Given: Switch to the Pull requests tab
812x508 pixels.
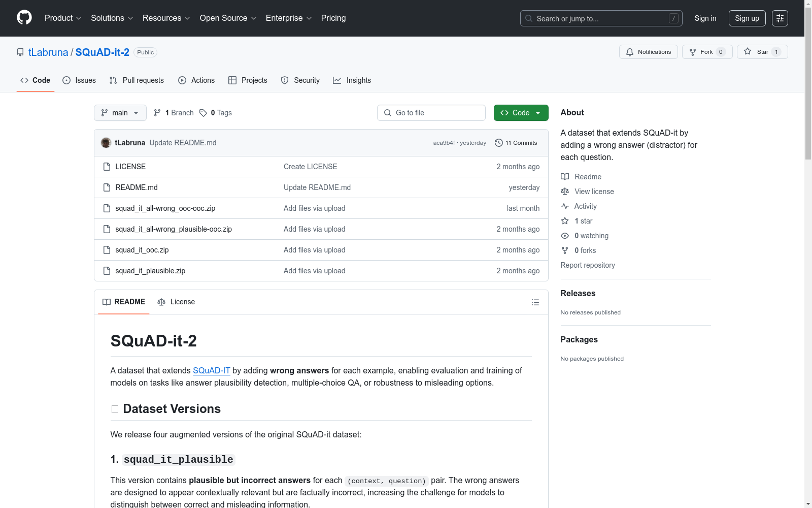Looking at the screenshot, I should [x=137, y=80].
